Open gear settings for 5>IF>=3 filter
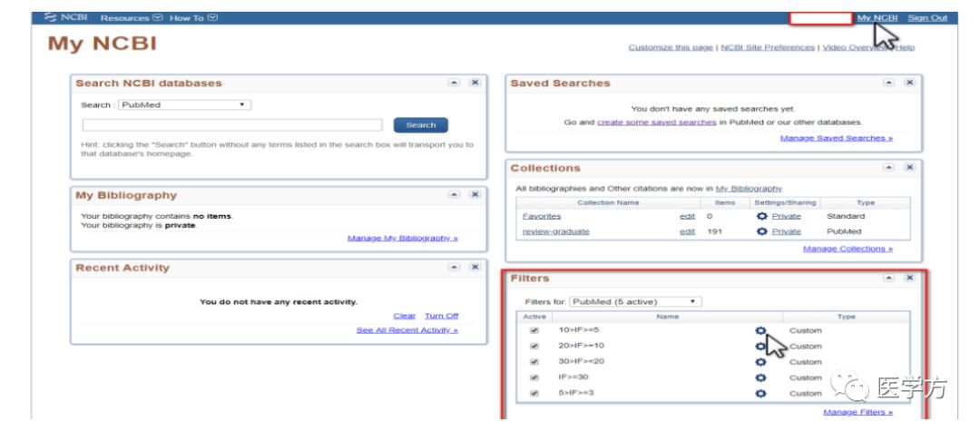The image size is (980, 431). [760, 394]
